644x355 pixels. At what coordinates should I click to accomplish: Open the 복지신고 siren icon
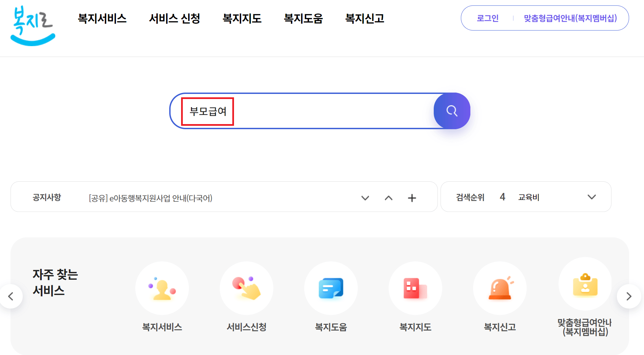pos(500,288)
